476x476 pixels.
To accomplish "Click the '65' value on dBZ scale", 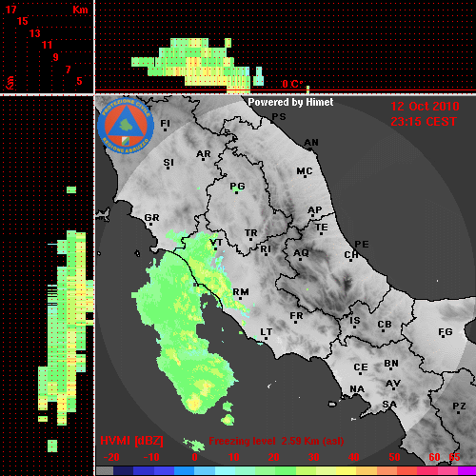I will 454,457.
